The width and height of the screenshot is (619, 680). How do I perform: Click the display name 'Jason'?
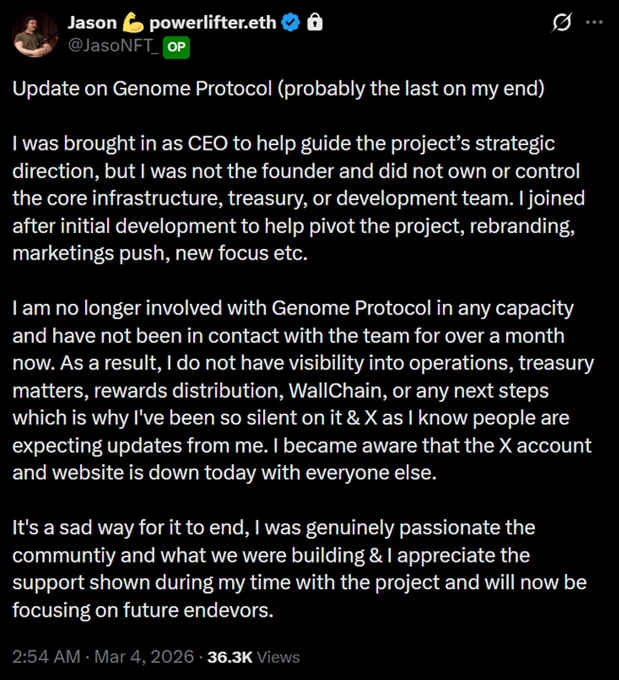click(x=92, y=23)
